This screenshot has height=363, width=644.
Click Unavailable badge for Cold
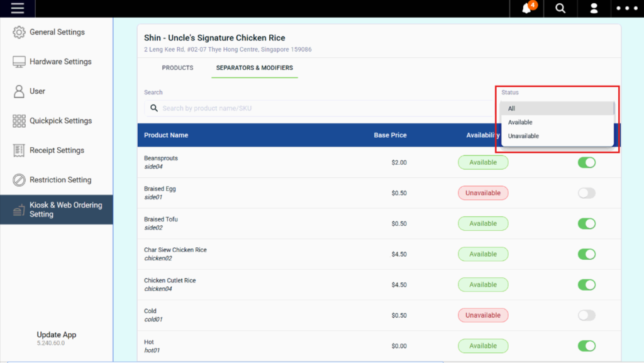(483, 315)
